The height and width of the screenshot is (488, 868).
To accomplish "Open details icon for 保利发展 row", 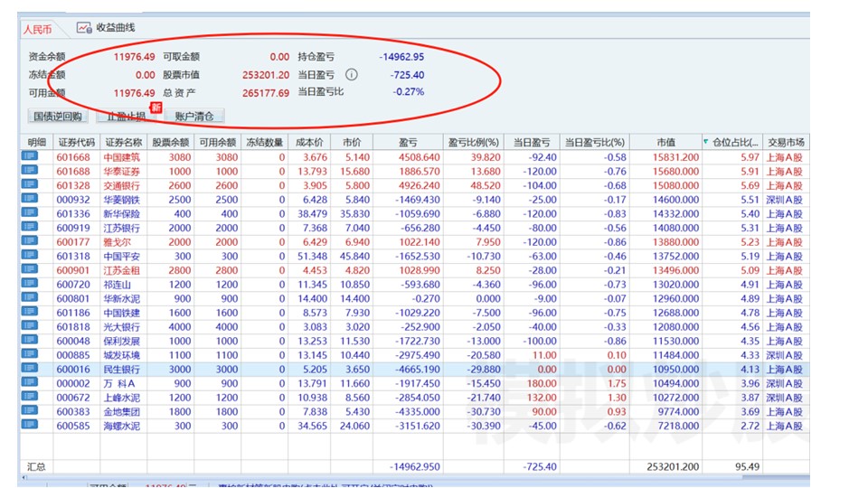I will [29, 340].
